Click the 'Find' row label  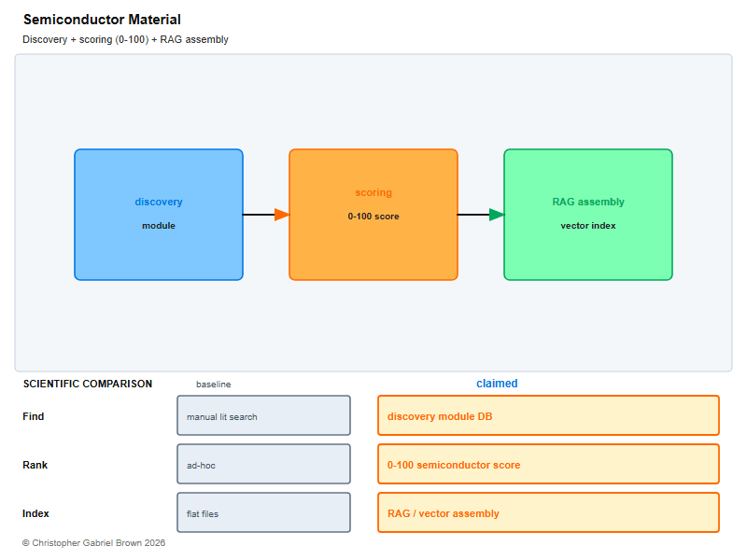[34, 416]
